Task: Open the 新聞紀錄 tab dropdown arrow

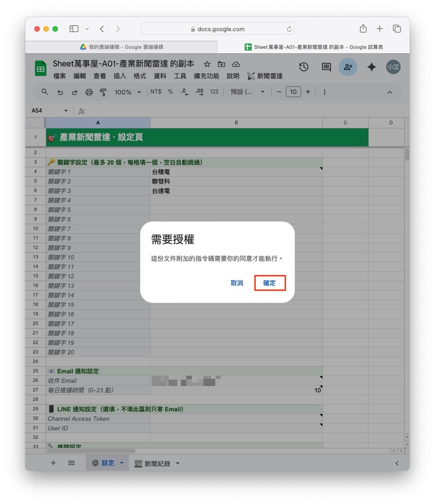Action: 178,463
